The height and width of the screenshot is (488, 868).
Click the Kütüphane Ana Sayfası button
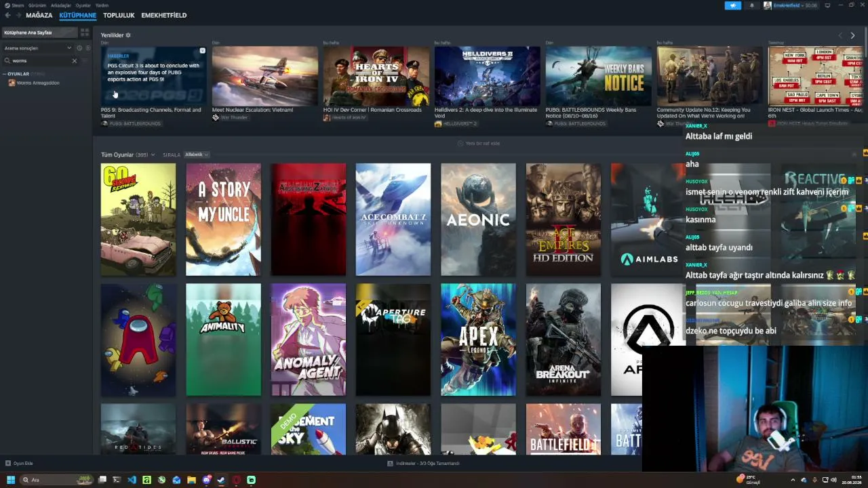[39, 33]
